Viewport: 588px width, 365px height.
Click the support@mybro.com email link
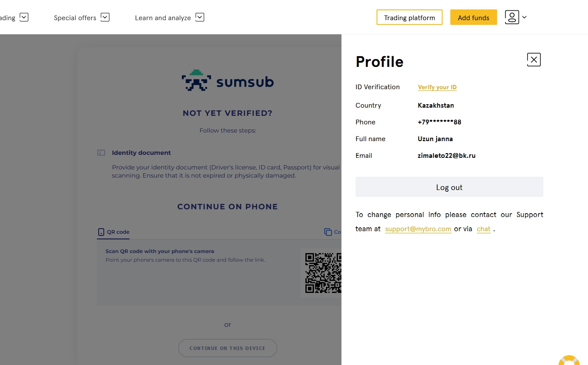click(418, 229)
